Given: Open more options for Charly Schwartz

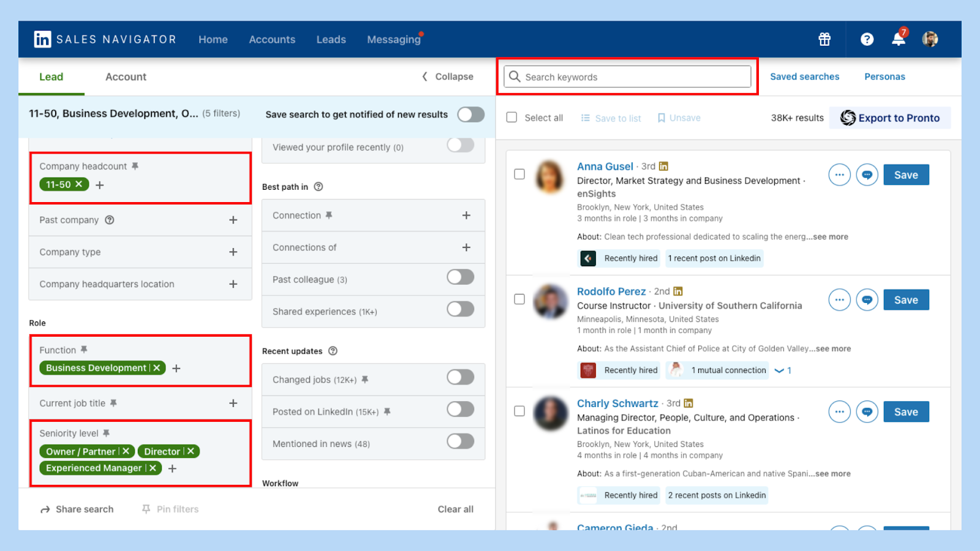Looking at the screenshot, I should tap(839, 412).
